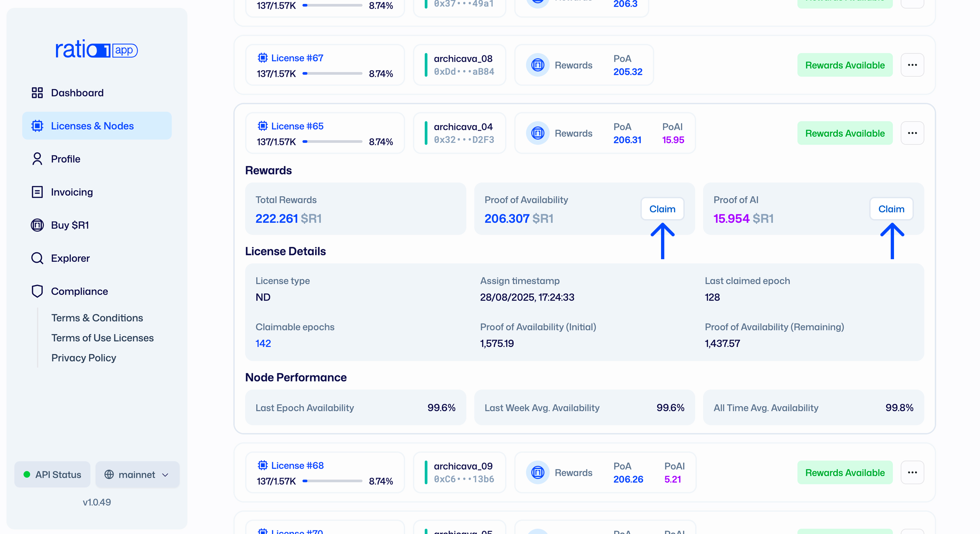Click the Proof of AI amount 15.954 $R1
This screenshot has width=980, height=534.
point(743,218)
